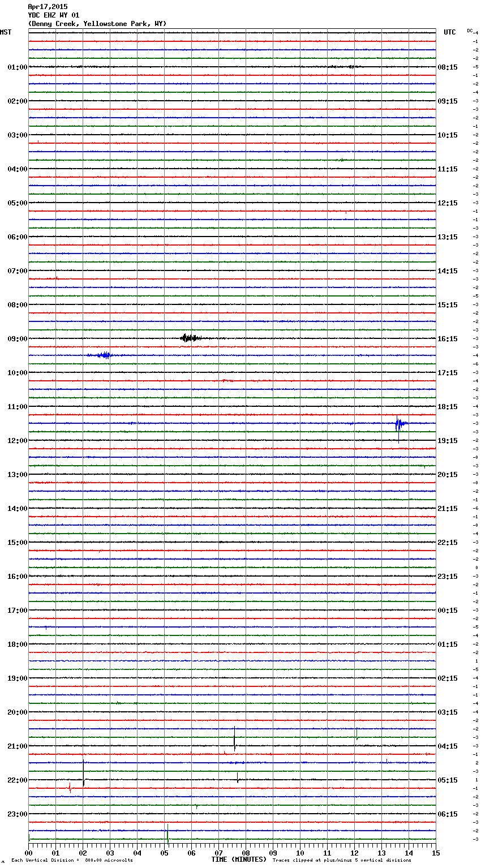
Task: Click the "13:00" MST time label
Action: click(17, 475)
